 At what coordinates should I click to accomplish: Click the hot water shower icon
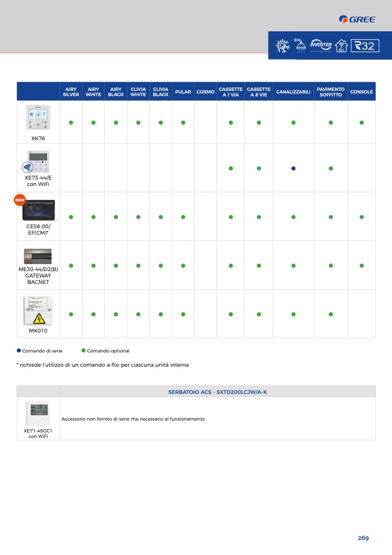301,46
